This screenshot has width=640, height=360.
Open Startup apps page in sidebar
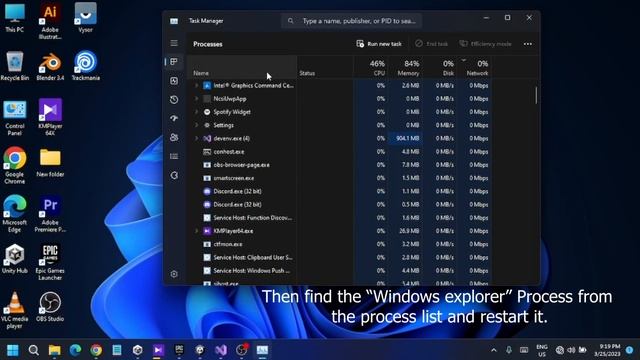[174, 118]
